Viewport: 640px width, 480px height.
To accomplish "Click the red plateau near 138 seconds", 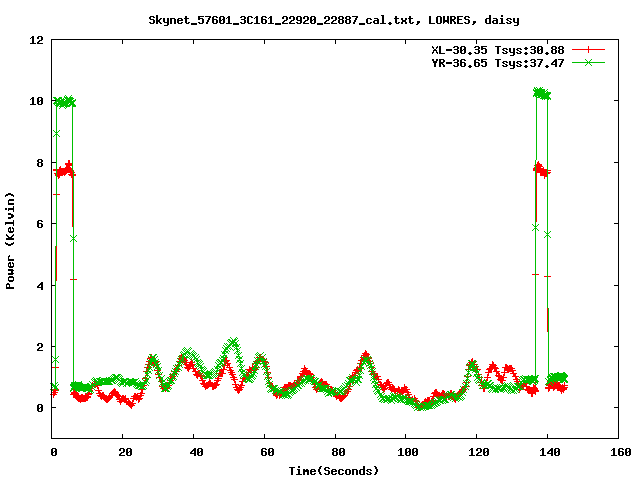I will coord(541,170).
